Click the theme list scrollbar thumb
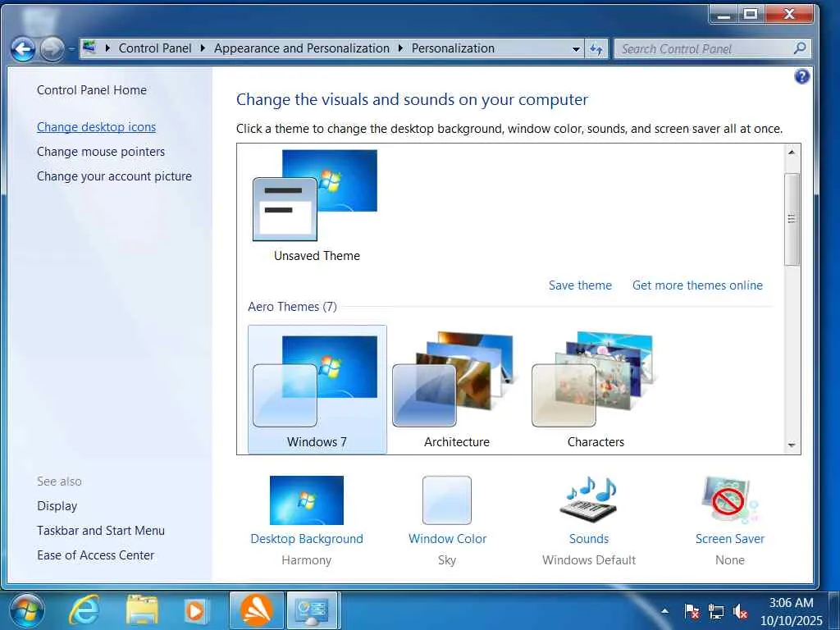Screen dimensions: 840x630 point(792,219)
